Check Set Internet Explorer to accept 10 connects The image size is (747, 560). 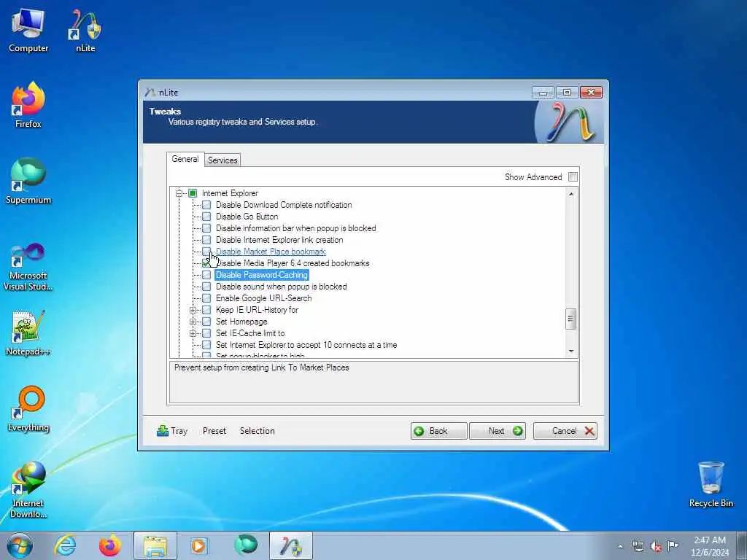[206, 345]
